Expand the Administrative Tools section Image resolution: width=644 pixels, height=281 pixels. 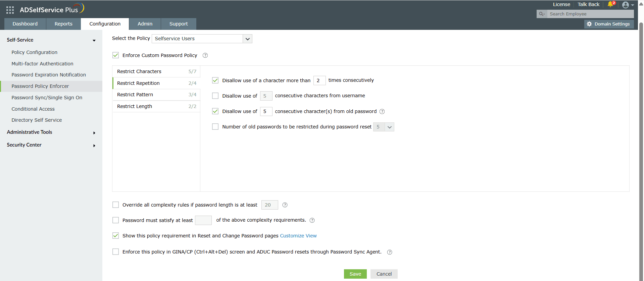(x=50, y=132)
